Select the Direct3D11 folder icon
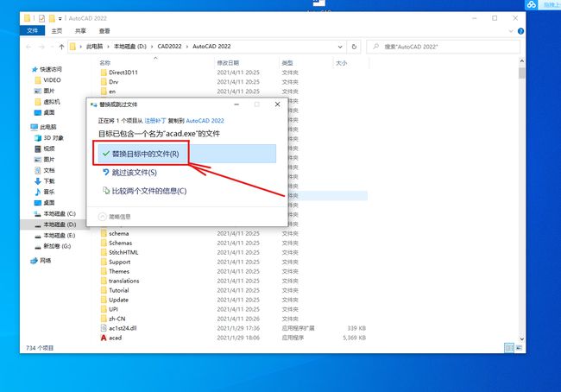This screenshot has width=561, height=392. tap(104, 73)
